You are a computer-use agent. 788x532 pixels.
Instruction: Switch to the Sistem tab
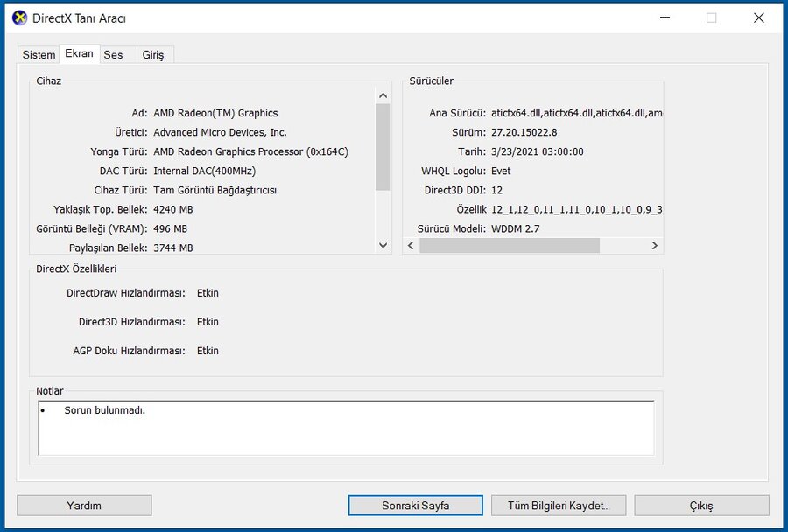[x=39, y=55]
